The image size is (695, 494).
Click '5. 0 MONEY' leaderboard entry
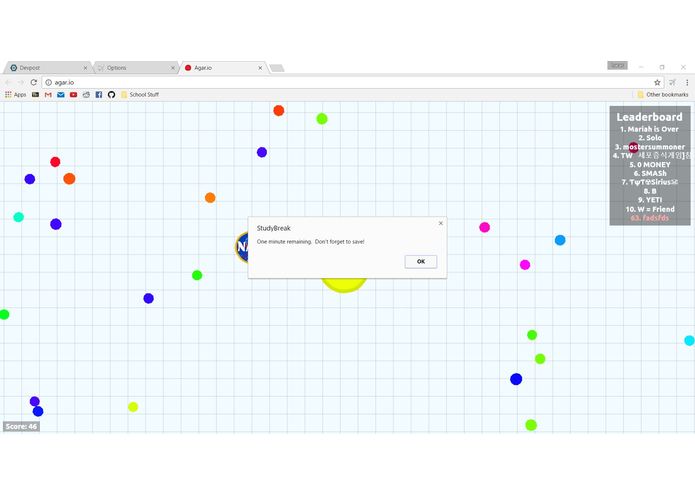(650, 164)
